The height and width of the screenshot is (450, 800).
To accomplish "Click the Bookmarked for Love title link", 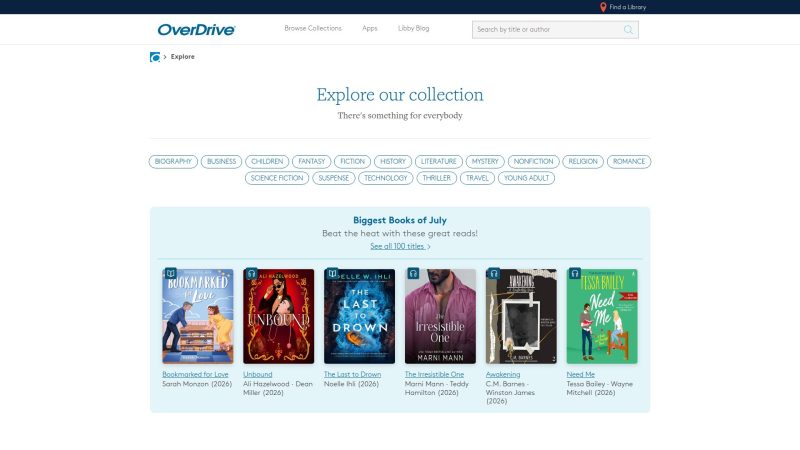I will click(195, 374).
